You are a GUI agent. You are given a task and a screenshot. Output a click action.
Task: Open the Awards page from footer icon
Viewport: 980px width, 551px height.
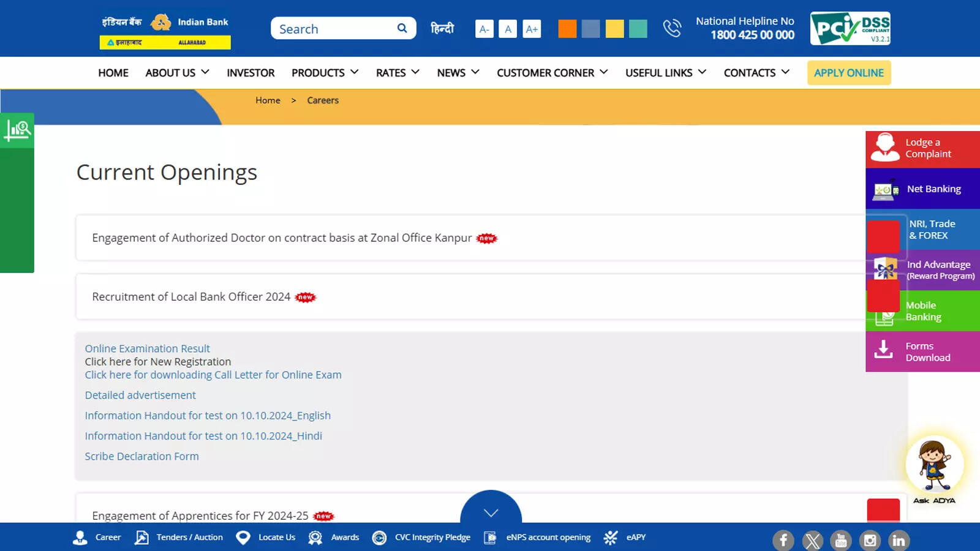315,537
